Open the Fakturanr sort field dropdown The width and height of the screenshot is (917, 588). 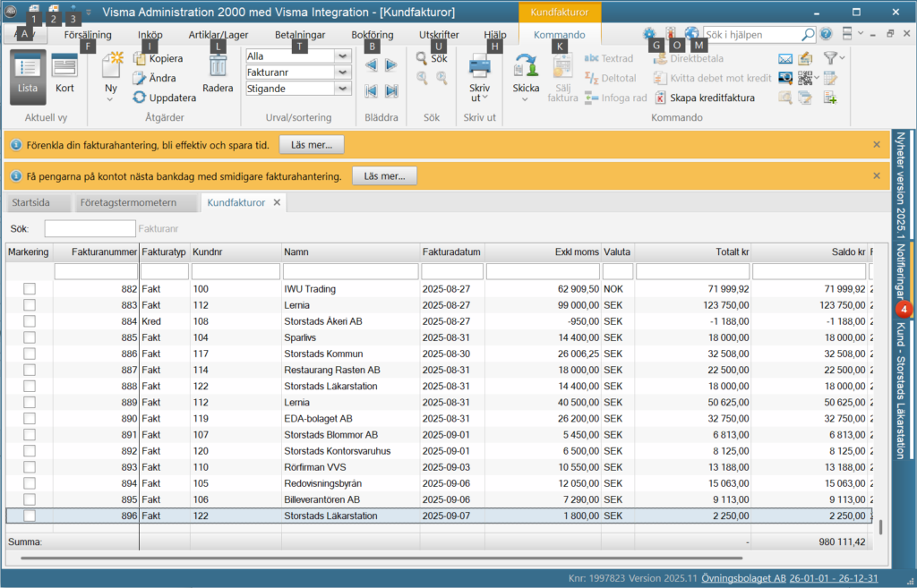(343, 72)
